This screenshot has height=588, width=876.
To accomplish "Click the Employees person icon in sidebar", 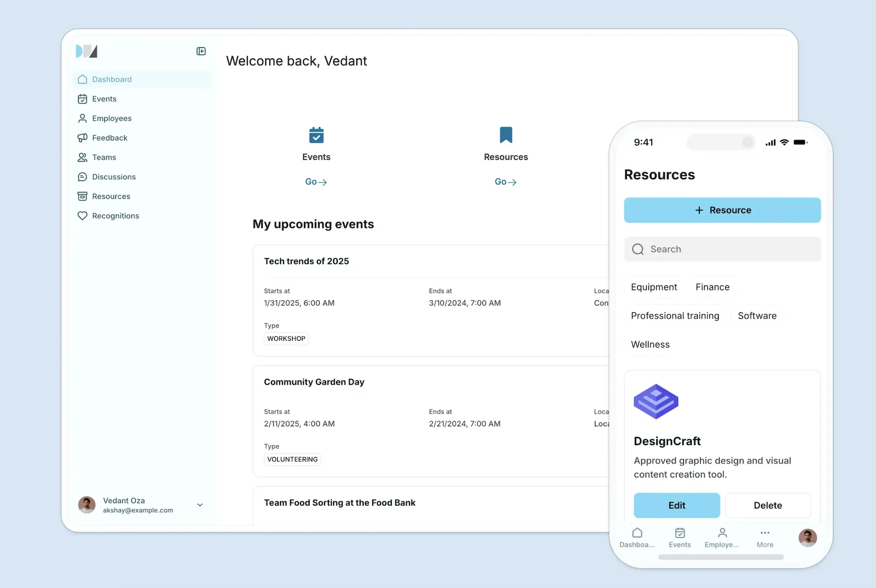I will [x=83, y=118].
